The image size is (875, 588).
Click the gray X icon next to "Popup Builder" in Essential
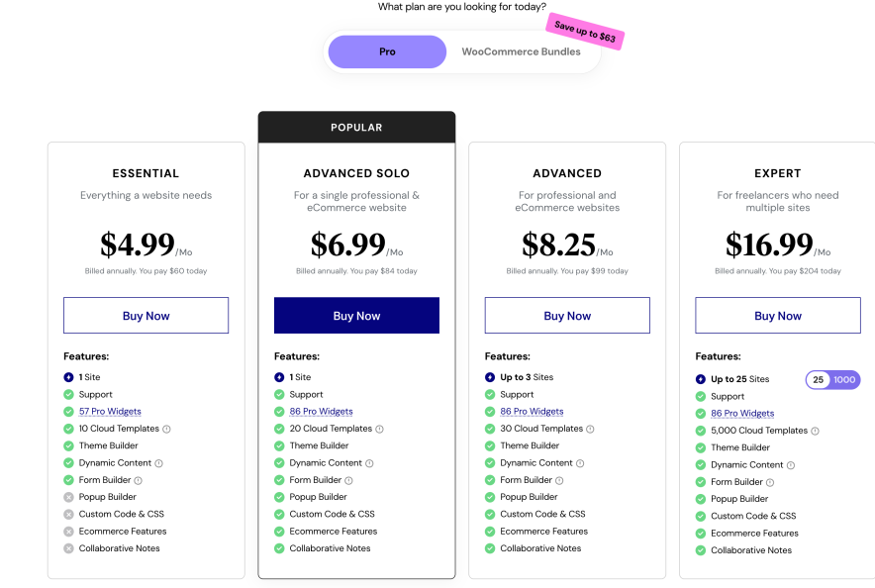click(x=69, y=496)
